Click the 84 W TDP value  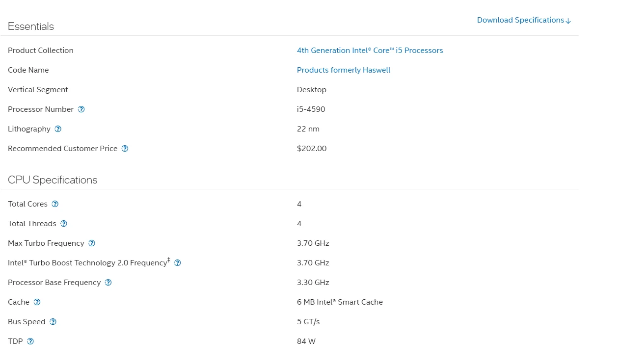306,341
